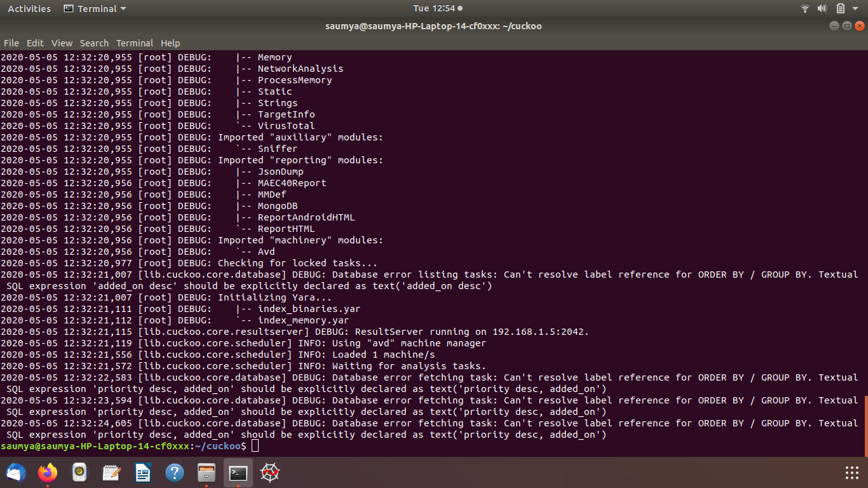Launch Firefox from the dock

pos(48,473)
